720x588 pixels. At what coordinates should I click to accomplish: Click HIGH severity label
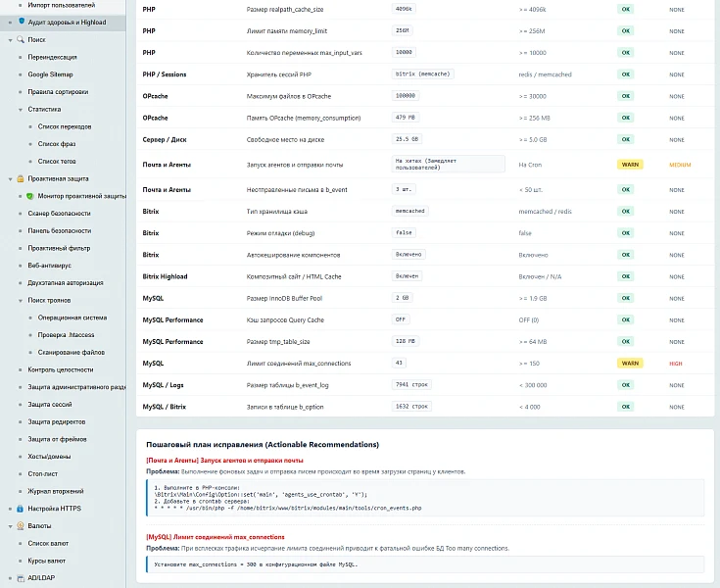(676, 364)
